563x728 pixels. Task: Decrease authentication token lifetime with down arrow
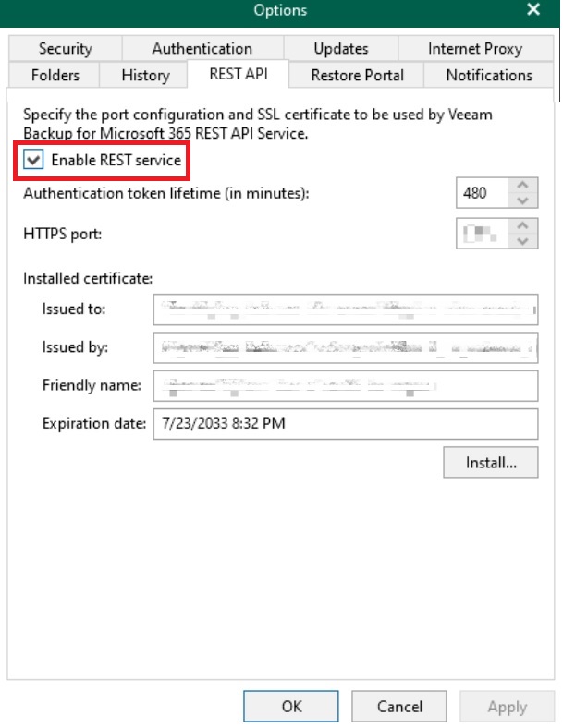522,200
